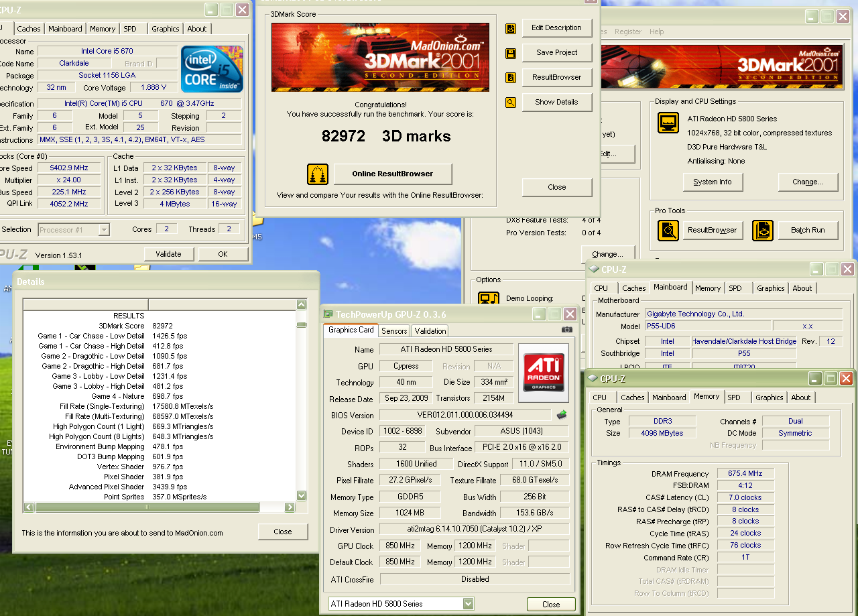Click Change... below Pro Version Tests
858x616 pixels.
coord(608,255)
